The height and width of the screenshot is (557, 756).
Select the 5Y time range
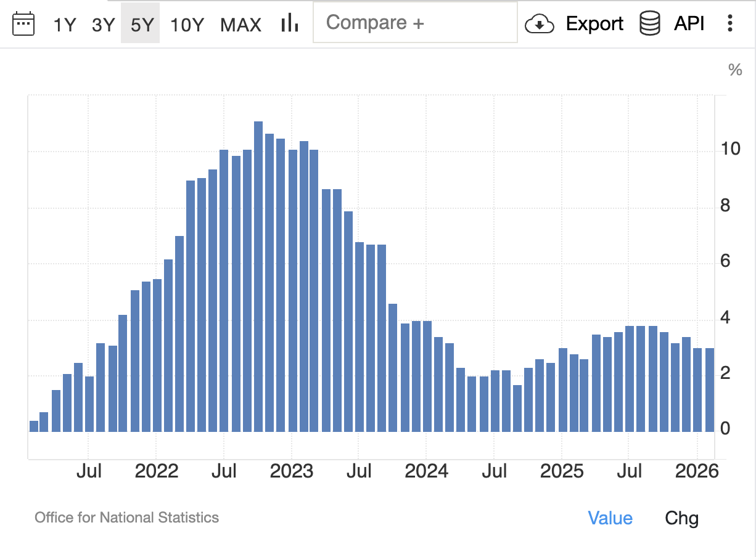(x=141, y=23)
